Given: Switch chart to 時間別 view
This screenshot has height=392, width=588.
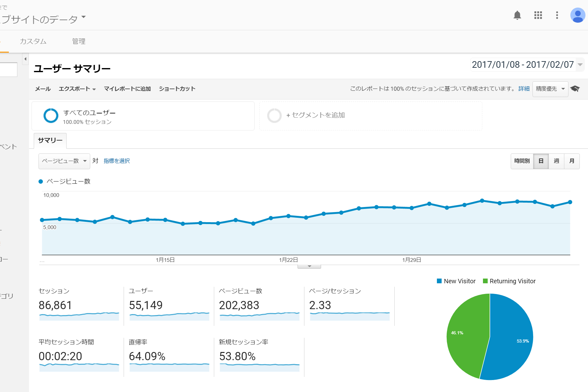Looking at the screenshot, I should click(x=522, y=161).
